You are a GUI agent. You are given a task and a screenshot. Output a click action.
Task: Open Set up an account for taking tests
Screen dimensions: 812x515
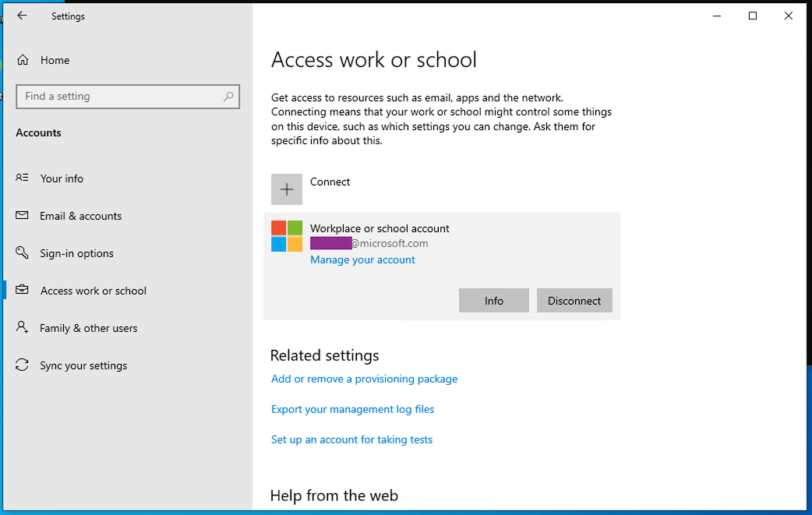(351, 439)
